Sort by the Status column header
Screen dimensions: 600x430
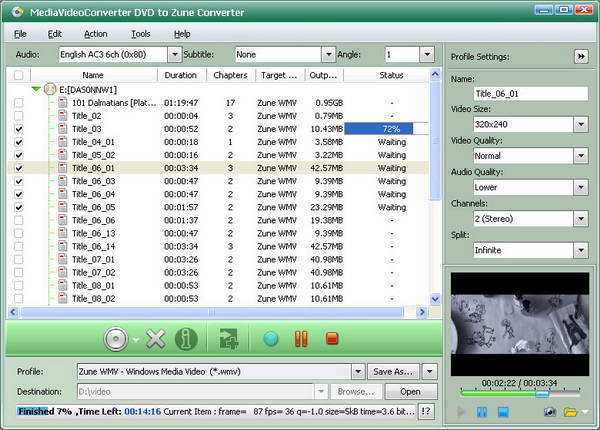point(391,75)
